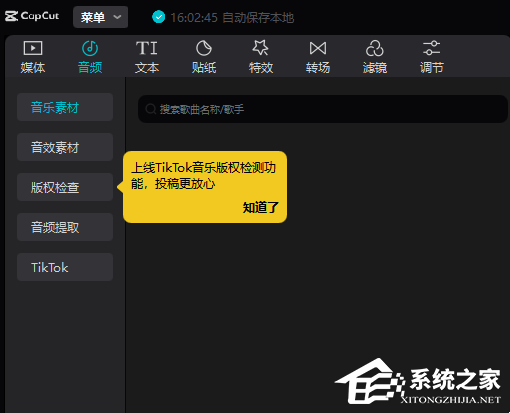The width and height of the screenshot is (510, 413).
Task: Open the 音频提取 audio extraction section
Action: (65, 227)
